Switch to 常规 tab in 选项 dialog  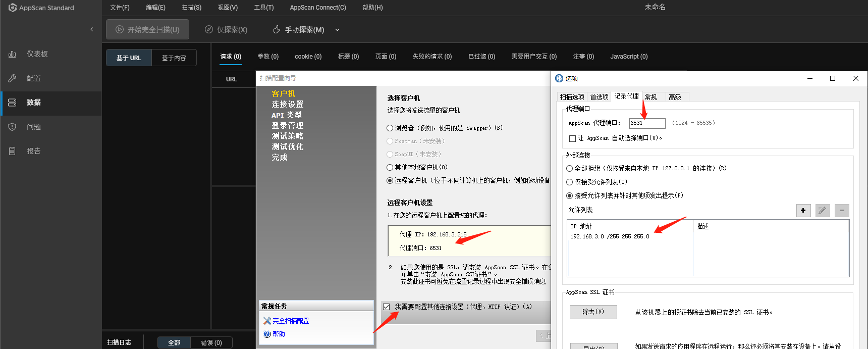651,97
